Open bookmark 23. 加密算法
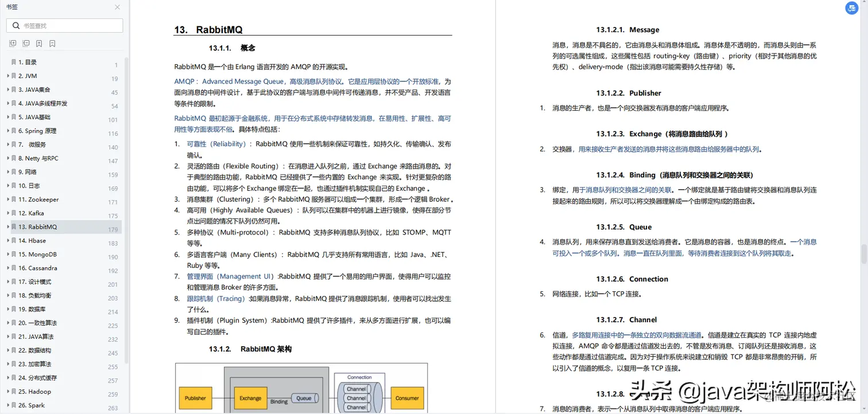Image resolution: width=868 pixels, height=414 pixels. coord(34,364)
